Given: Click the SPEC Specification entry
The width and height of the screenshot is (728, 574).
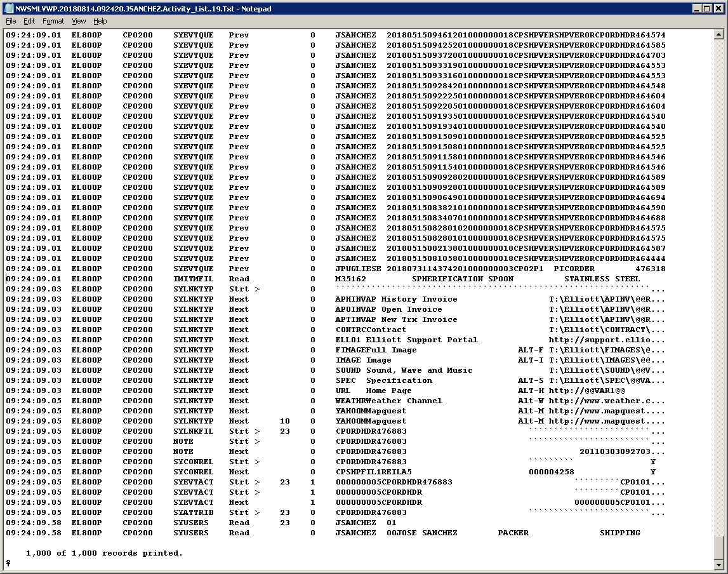Looking at the screenshot, I should (x=383, y=381).
